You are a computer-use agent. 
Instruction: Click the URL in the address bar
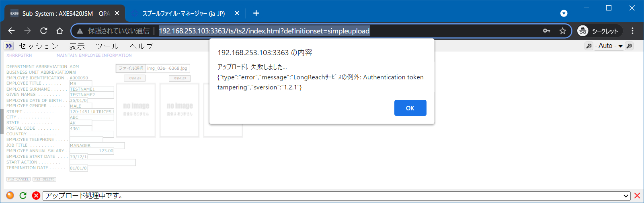(x=264, y=31)
